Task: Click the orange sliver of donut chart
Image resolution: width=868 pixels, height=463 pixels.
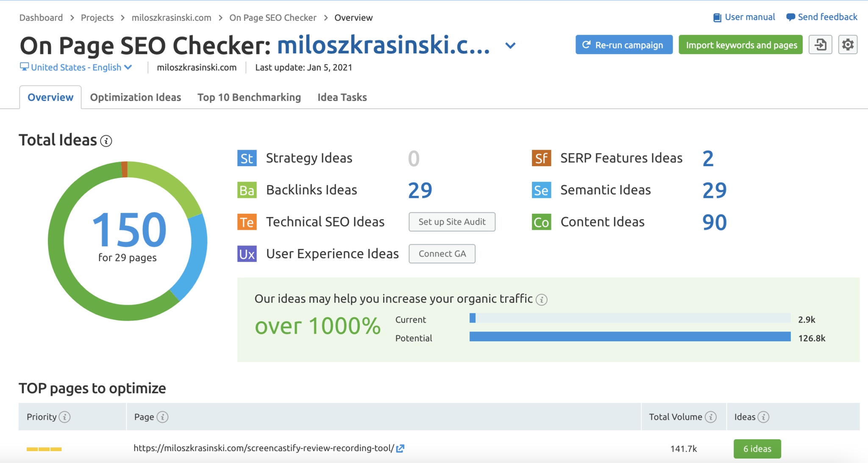Action: tap(124, 169)
